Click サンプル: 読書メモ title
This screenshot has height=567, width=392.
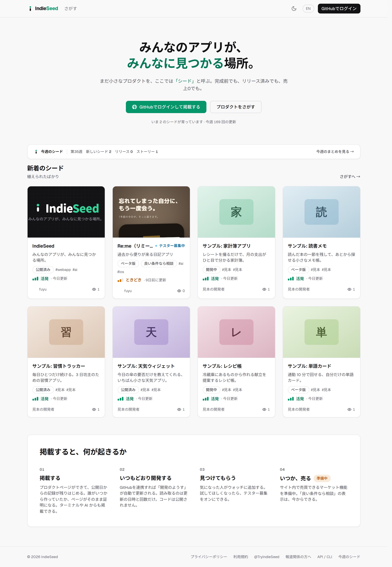point(307,246)
